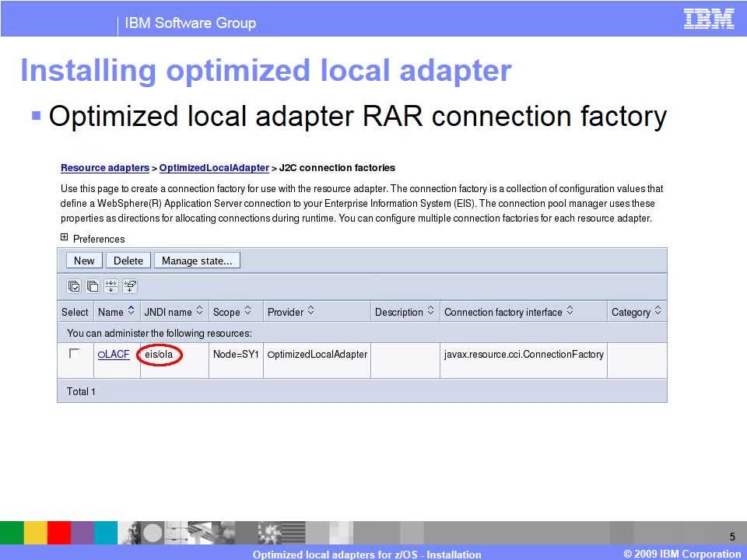The width and height of the screenshot is (747, 560).
Task: Click 'You can administer the following resources' text
Action: 160,334
